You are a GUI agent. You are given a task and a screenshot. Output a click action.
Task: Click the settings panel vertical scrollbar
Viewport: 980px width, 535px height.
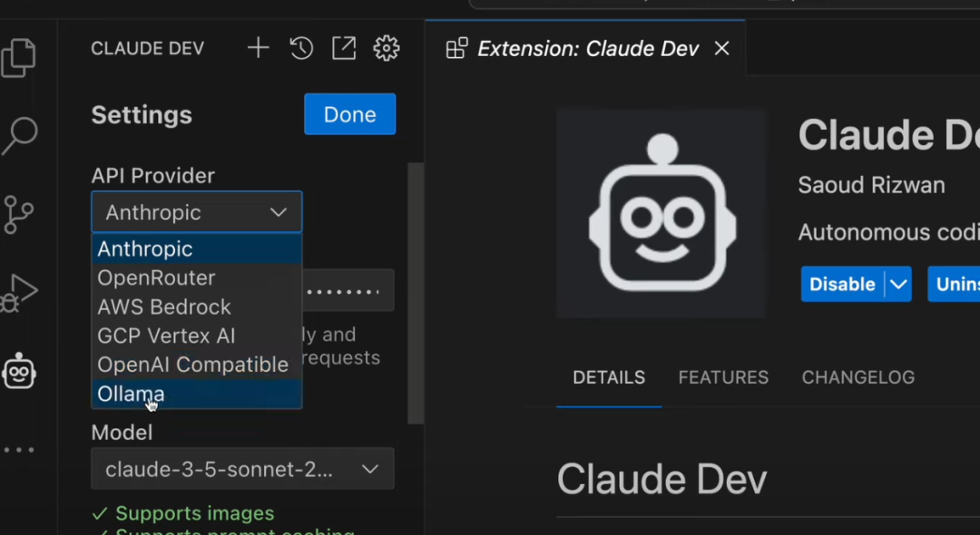pyautogui.click(x=415, y=294)
